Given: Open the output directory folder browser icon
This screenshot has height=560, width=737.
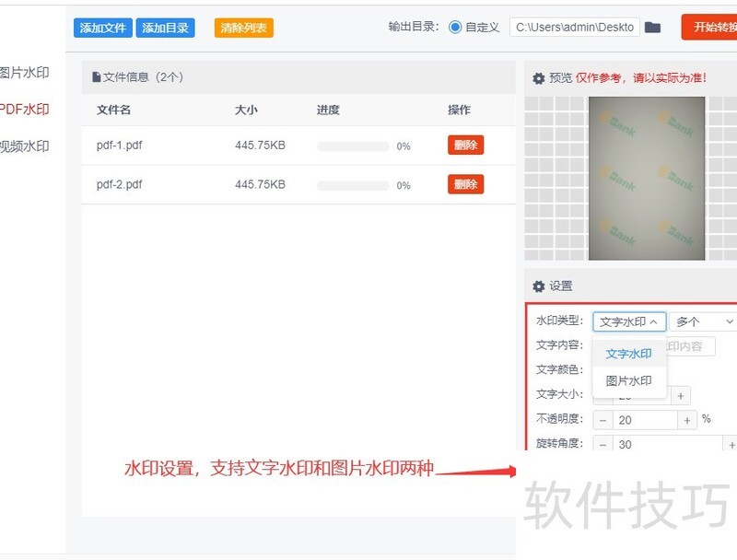Looking at the screenshot, I should tap(653, 27).
